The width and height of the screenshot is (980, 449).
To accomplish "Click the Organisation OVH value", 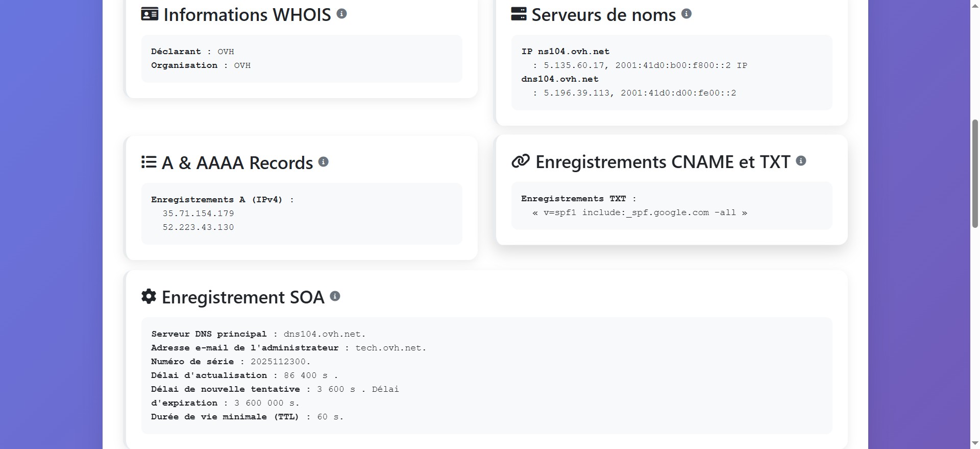I will (242, 65).
